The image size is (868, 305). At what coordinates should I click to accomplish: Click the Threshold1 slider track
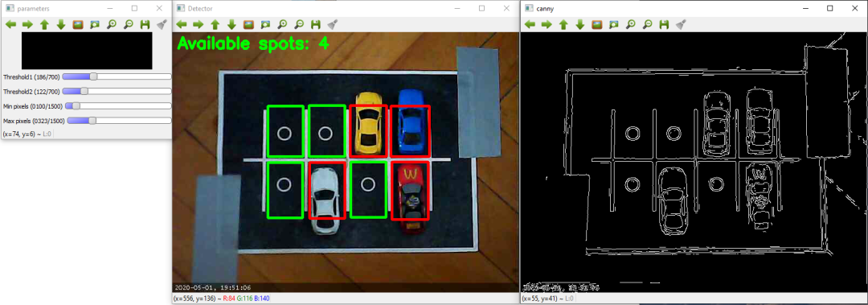click(117, 76)
